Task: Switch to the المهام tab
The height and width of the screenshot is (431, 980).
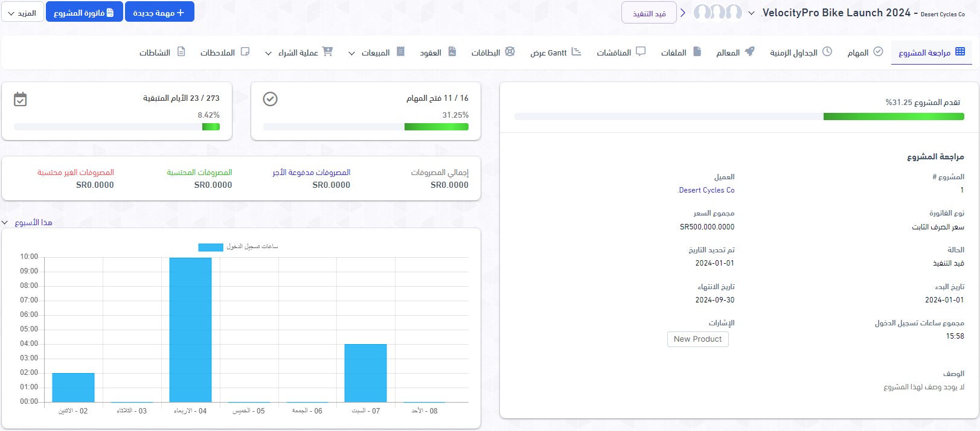Action: click(865, 53)
